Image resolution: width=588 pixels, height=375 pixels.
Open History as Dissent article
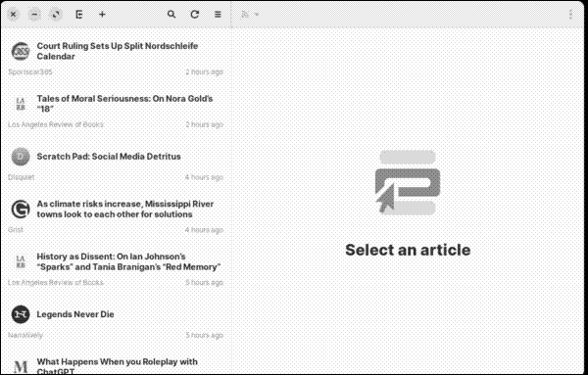[128, 261]
